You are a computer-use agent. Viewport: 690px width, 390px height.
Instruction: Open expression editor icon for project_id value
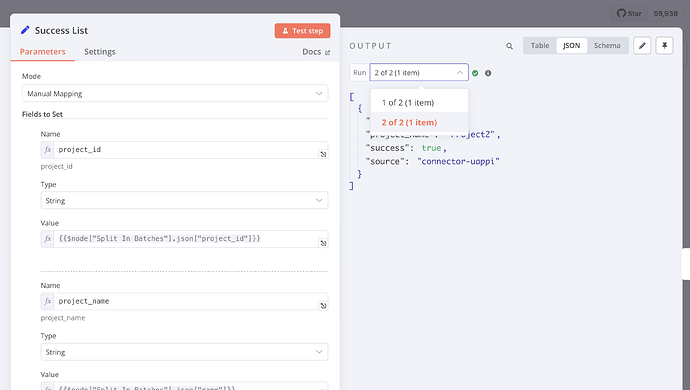[323, 243]
